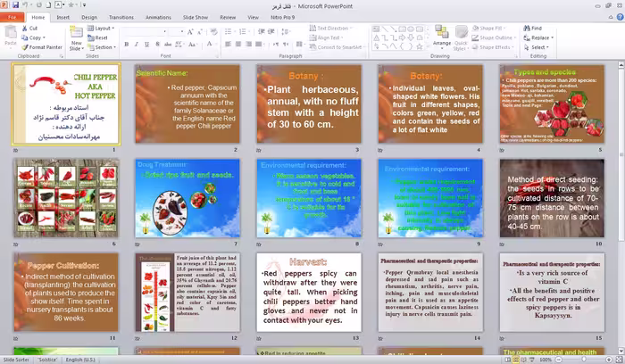The image size is (625, 364).
Task: Click the Save icon in Quick Access Toolbar
Action: point(15,5)
